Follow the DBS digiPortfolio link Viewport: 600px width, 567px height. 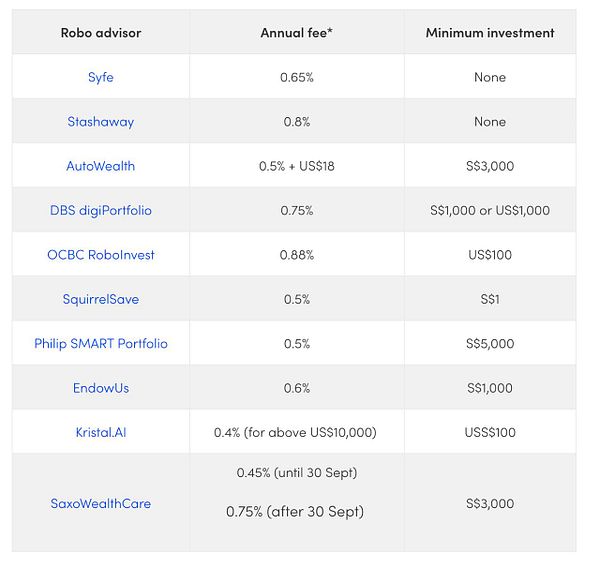(101, 210)
